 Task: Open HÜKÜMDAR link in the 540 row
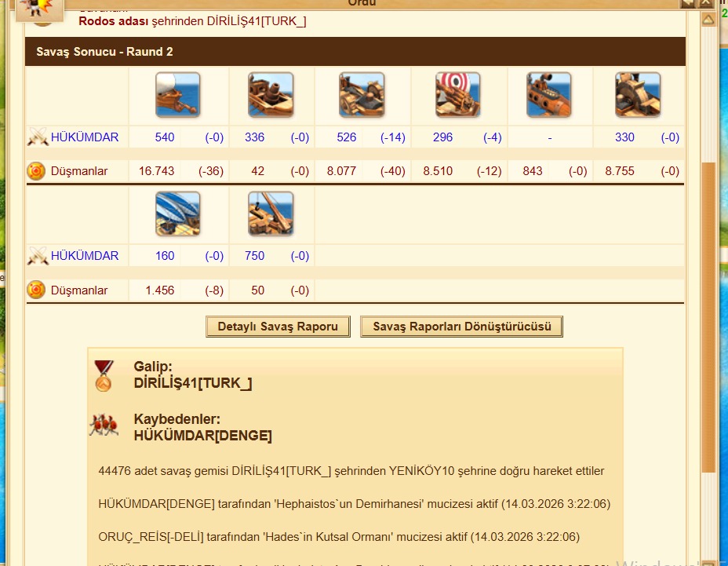[85, 137]
